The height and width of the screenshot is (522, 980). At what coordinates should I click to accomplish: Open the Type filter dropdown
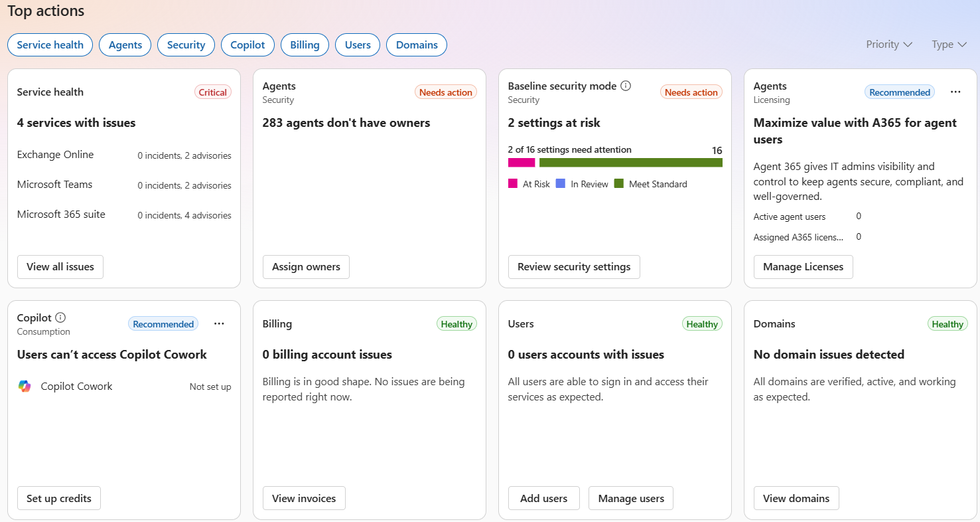(x=949, y=44)
